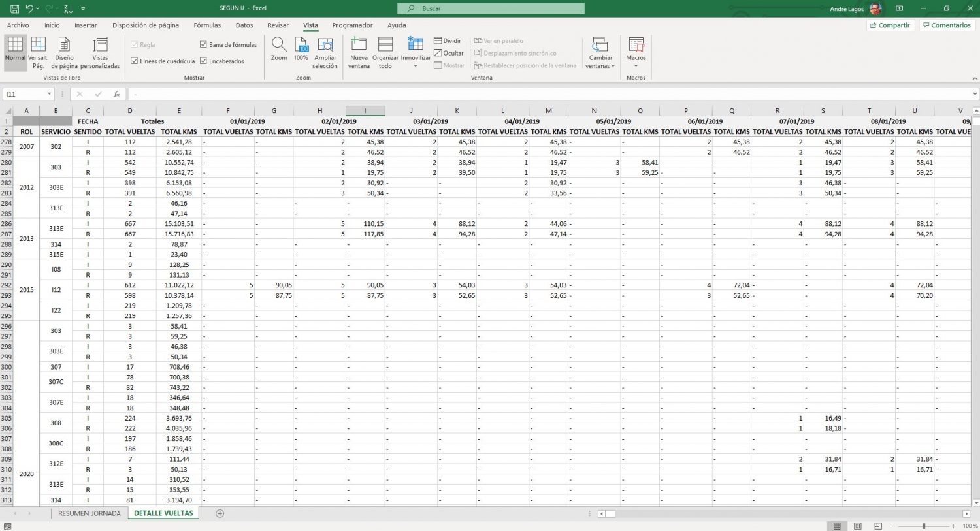Click in the Buscar search box
Image resolution: width=980 pixels, height=531 pixels.
[x=491, y=8]
